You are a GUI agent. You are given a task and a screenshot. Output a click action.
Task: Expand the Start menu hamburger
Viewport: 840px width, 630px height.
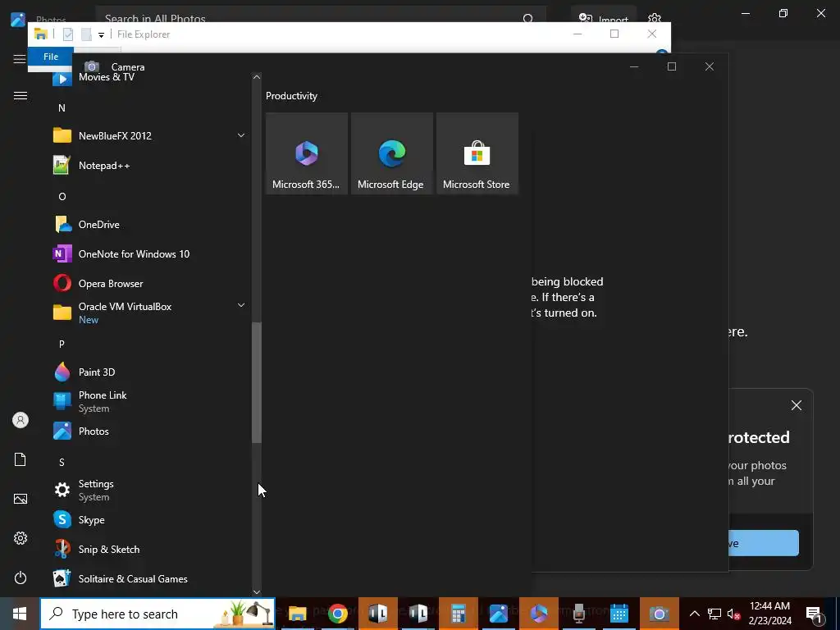21,95
